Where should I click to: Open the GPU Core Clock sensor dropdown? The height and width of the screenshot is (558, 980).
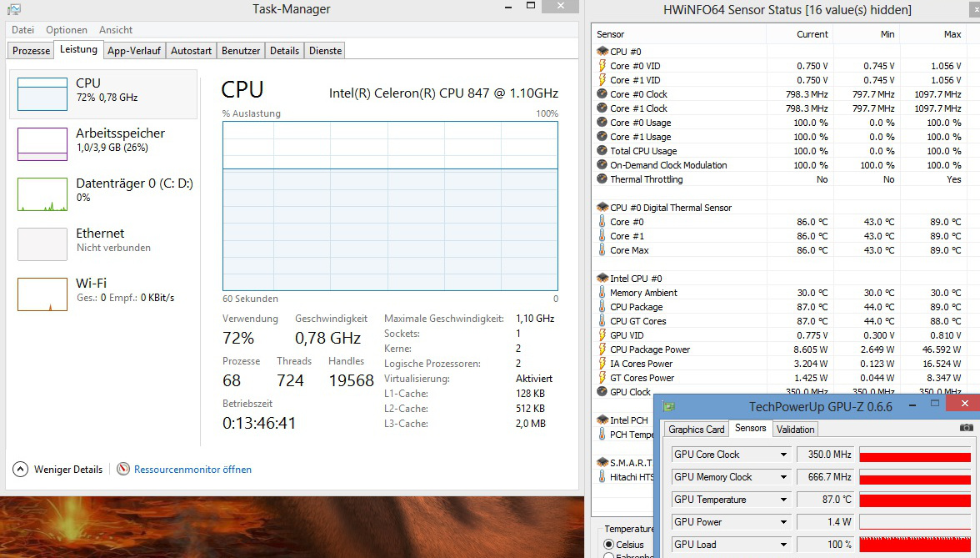click(783, 455)
